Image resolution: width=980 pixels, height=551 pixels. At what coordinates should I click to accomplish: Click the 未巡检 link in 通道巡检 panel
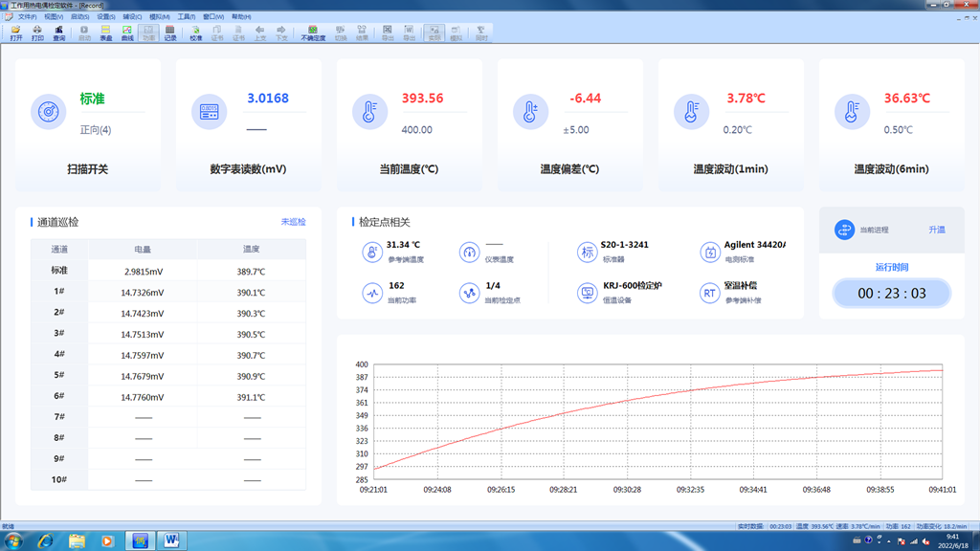tap(293, 222)
